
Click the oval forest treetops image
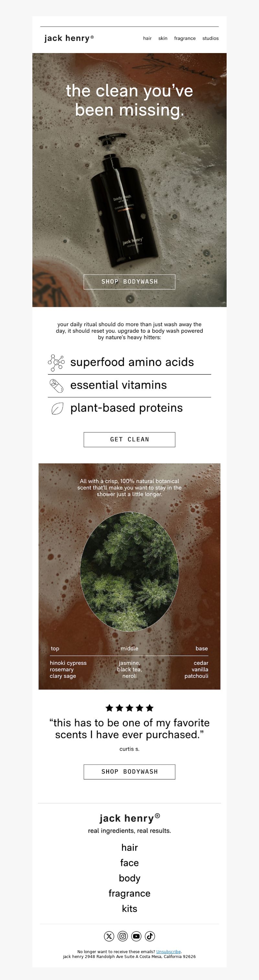click(x=129, y=572)
